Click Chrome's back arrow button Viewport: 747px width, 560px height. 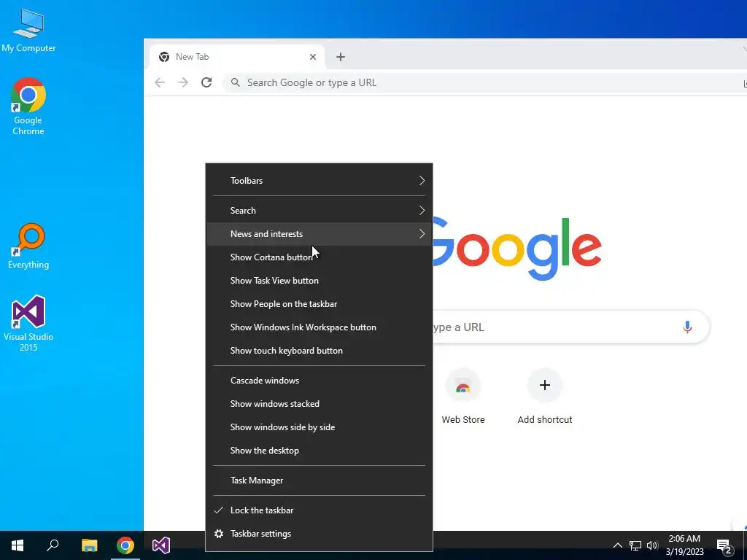(x=160, y=83)
